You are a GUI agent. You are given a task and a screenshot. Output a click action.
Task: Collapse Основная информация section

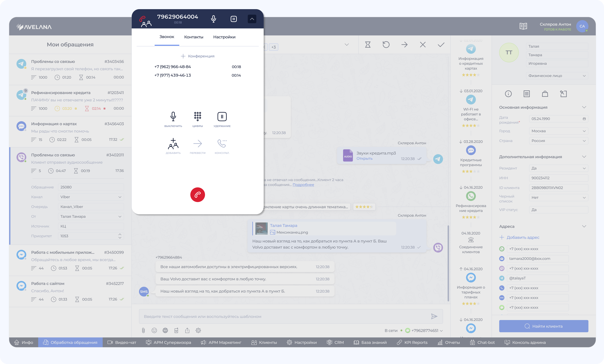tap(584, 107)
